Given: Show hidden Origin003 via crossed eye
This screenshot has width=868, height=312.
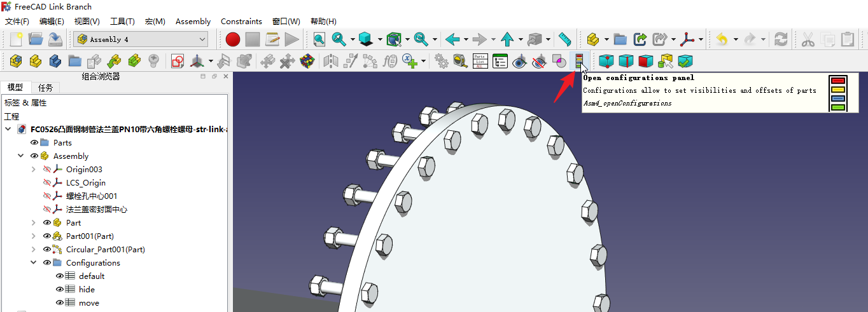Looking at the screenshot, I should (46, 169).
